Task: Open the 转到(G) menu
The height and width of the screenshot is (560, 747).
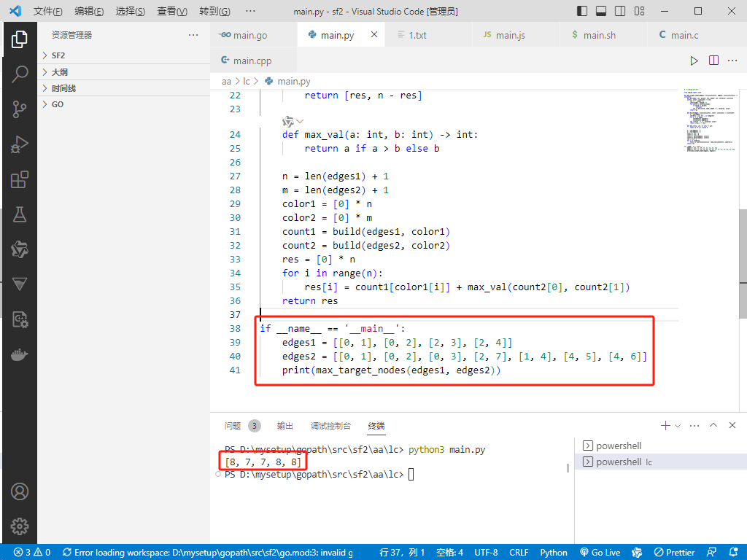Action: (215, 11)
